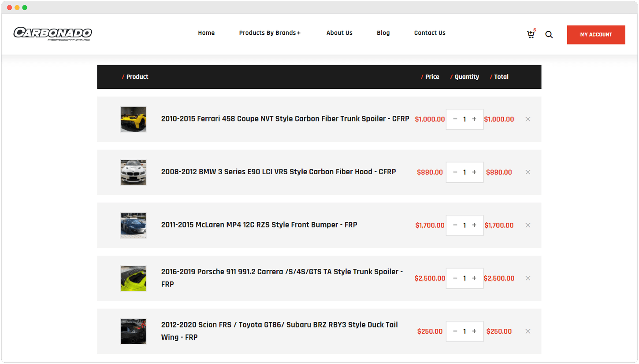The image size is (639, 364).
Task: Click the McLaren product thumbnail
Action: pyautogui.click(x=133, y=225)
